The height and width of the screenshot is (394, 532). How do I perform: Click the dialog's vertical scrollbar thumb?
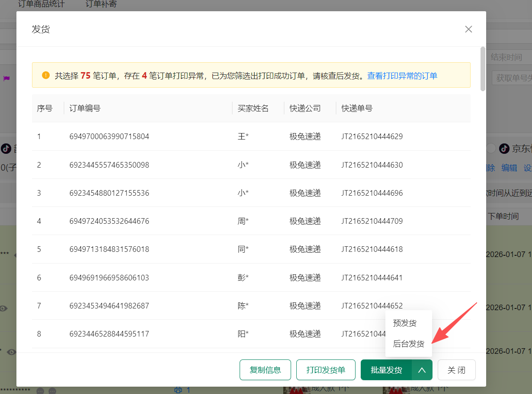(483, 69)
